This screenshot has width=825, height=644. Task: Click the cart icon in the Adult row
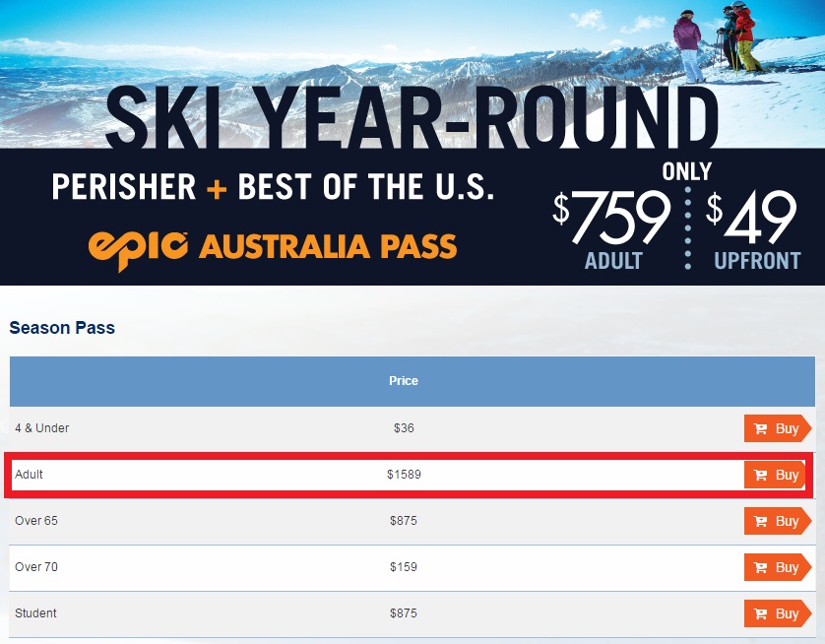[x=760, y=475]
